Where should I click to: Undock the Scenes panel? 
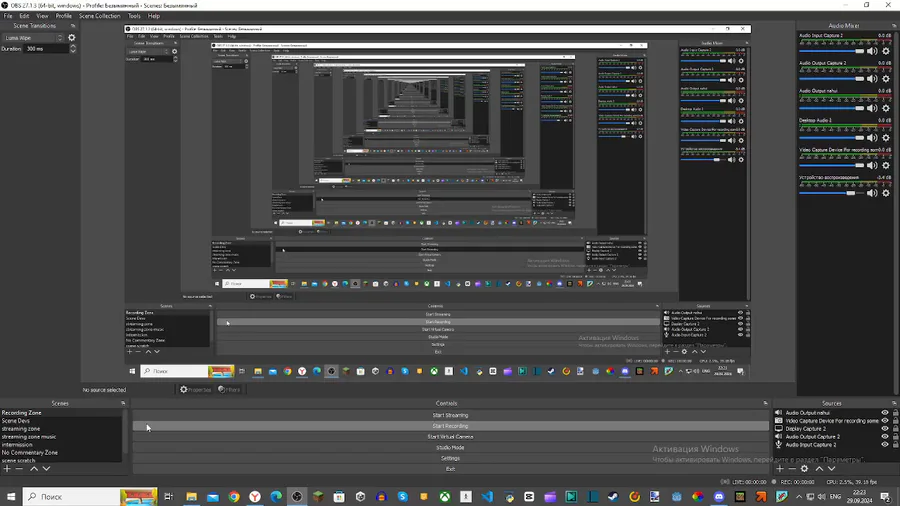(123, 403)
